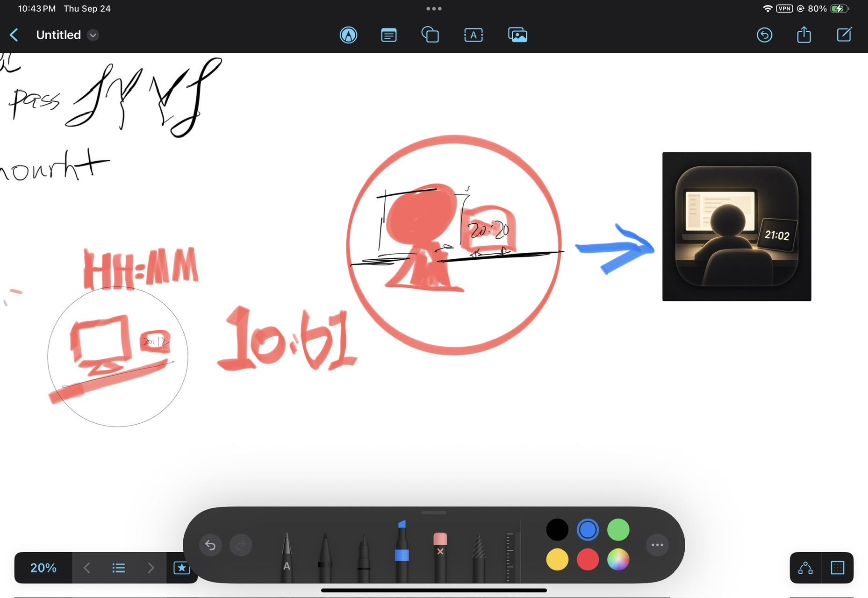Toggle the drawing tools marker icon
This screenshot has width=868, height=598.
coord(348,35)
